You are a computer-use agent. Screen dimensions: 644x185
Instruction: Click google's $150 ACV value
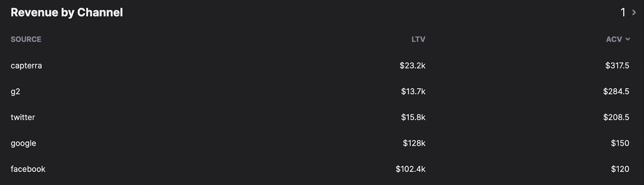620,143
